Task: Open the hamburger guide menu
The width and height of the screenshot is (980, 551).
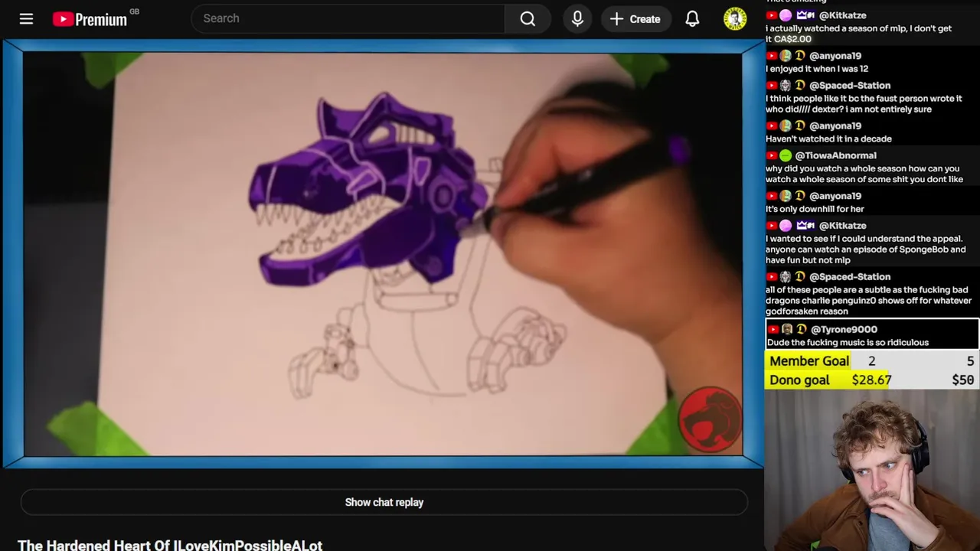Action: coord(26,18)
